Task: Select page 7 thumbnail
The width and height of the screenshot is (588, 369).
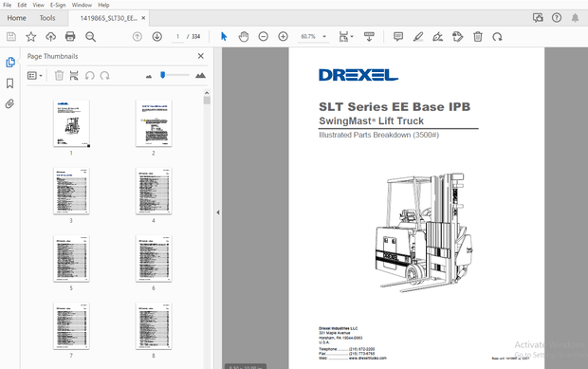Action: [71, 326]
